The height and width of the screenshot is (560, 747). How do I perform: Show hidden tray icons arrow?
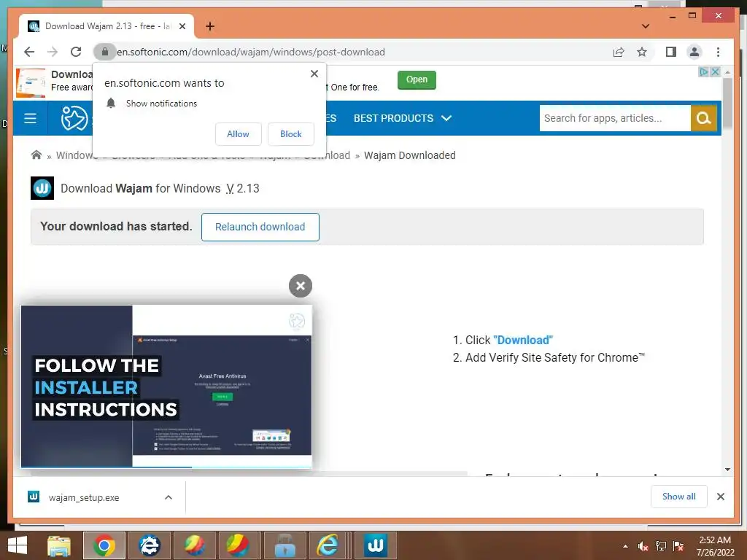[x=625, y=546]
